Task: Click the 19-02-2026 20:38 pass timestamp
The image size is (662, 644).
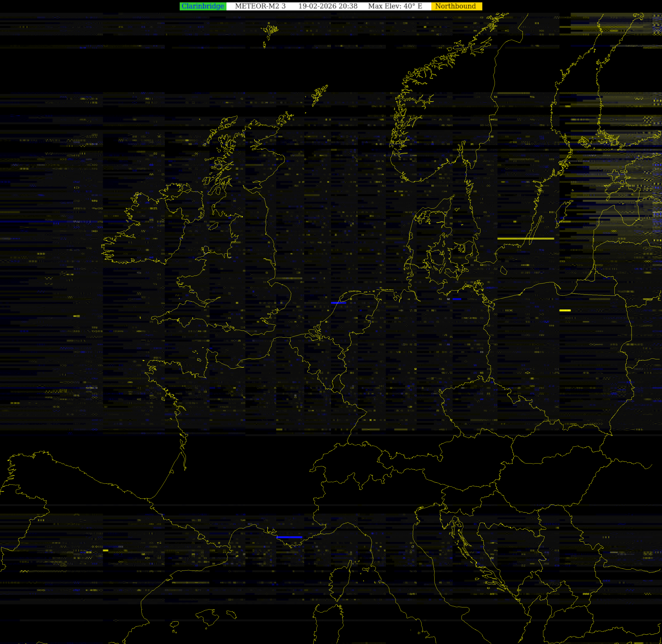Action: [x=328, y=6]
